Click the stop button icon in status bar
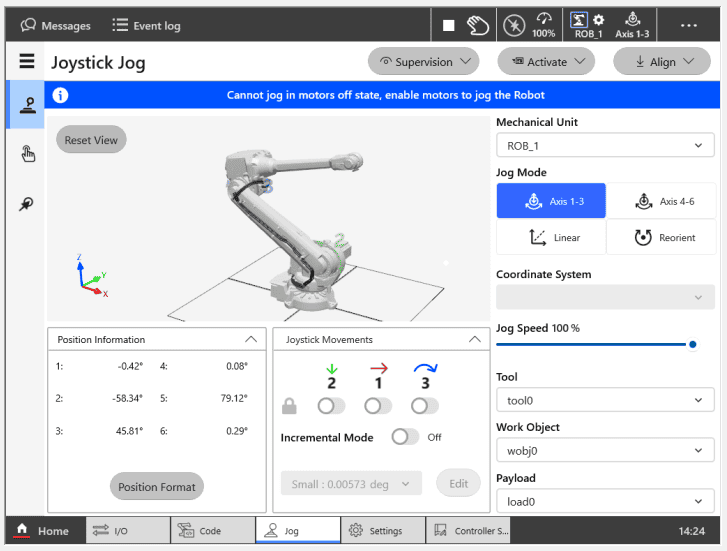Image resolution: width=727 pixels, height=551 pixels. click(x=449, y=25)
